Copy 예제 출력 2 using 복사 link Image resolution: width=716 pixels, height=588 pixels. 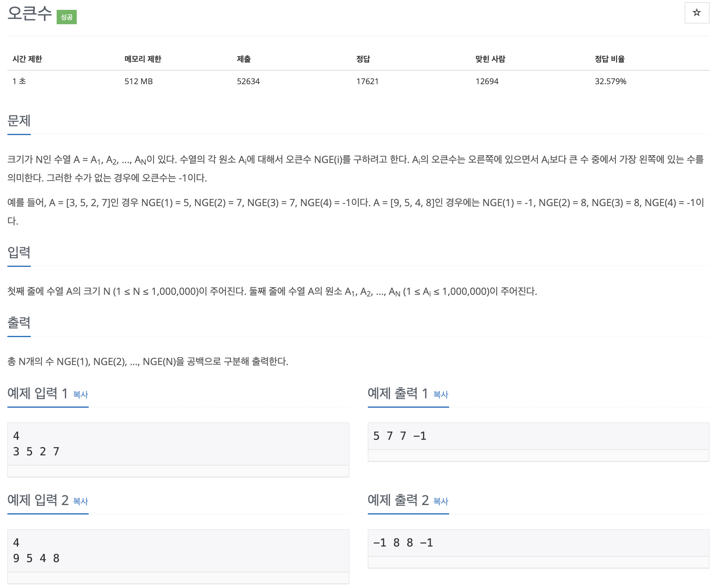pos(441,501)
